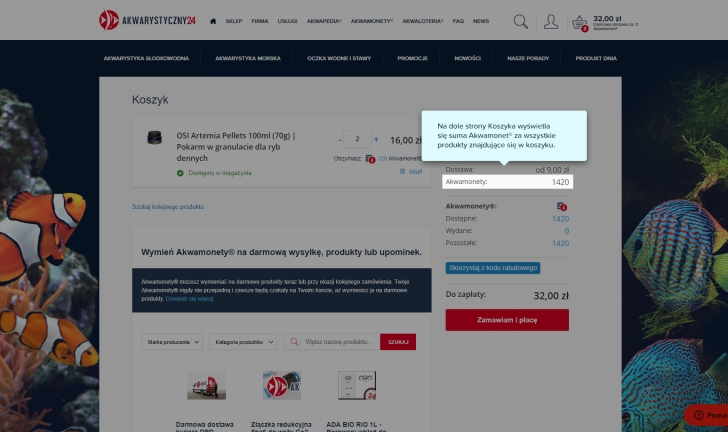Screen dimensions: 728x432
Task: Select the Darmowa dostawa courier van thumbnail
Action: click(206, 386)
